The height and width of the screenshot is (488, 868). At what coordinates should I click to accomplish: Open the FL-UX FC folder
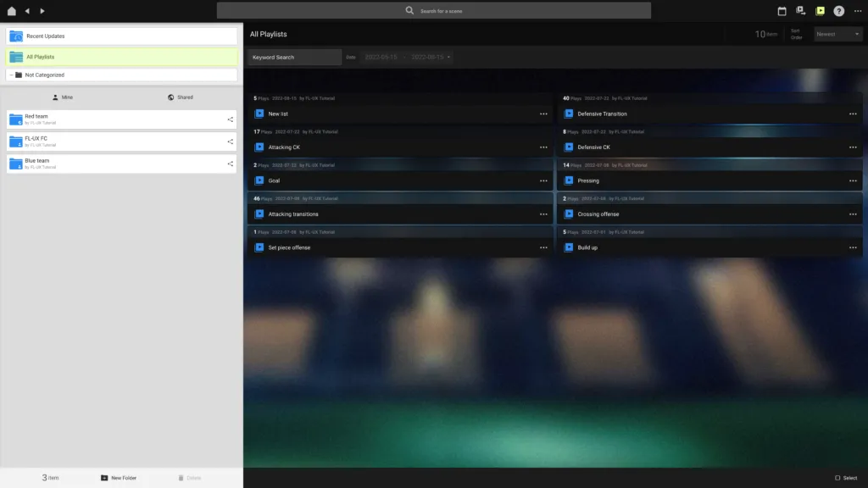click(x=121, y=141)
